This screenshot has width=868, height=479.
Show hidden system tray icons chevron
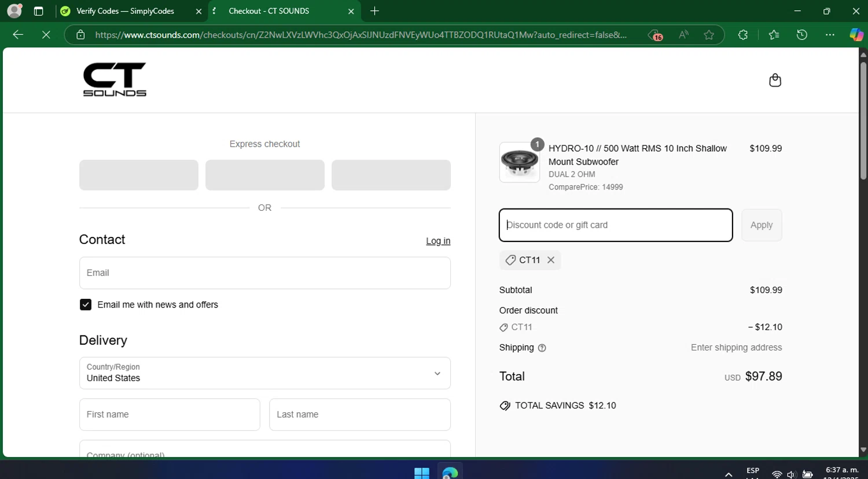click(729, 475)
